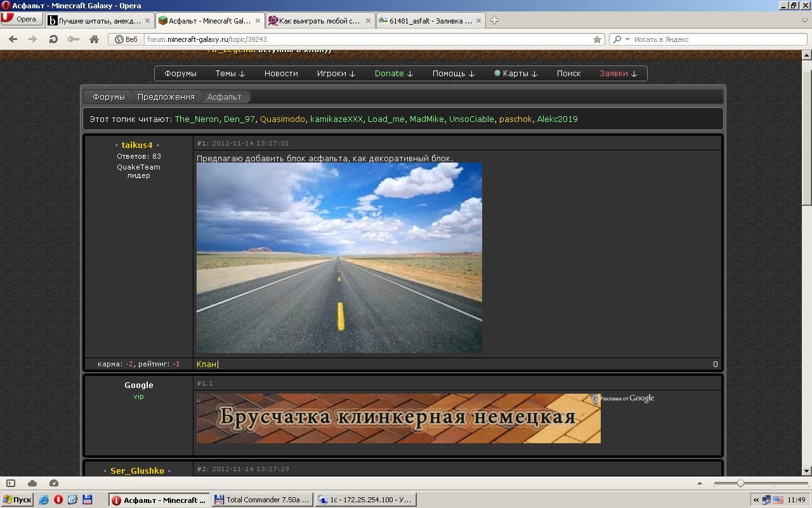Open The_Neron reader profile

coord(197,119)
